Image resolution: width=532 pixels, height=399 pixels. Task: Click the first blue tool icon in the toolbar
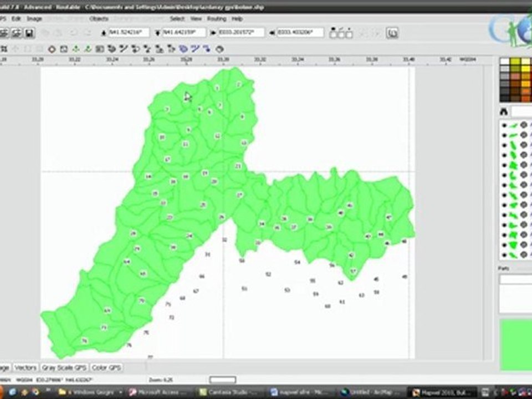183,49
